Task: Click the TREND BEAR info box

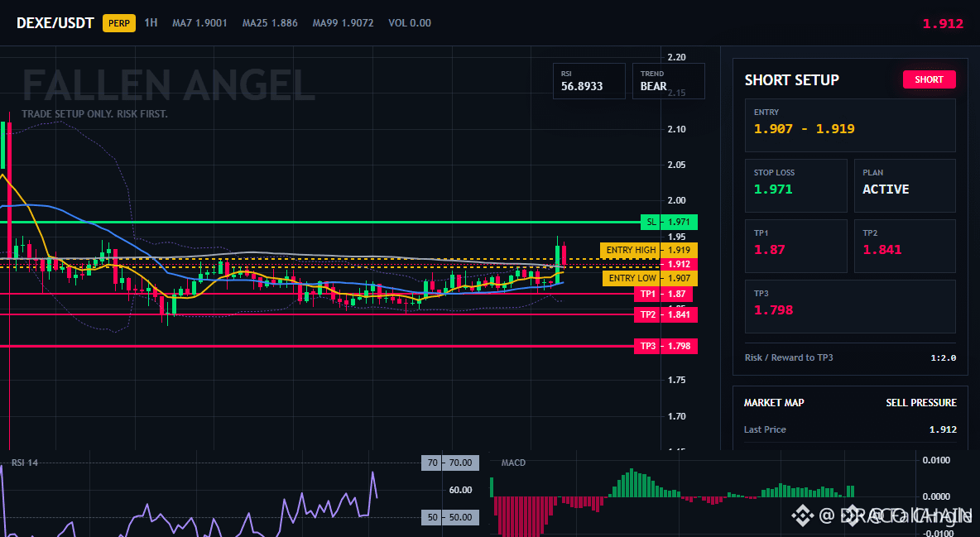Action: (668, 80)
